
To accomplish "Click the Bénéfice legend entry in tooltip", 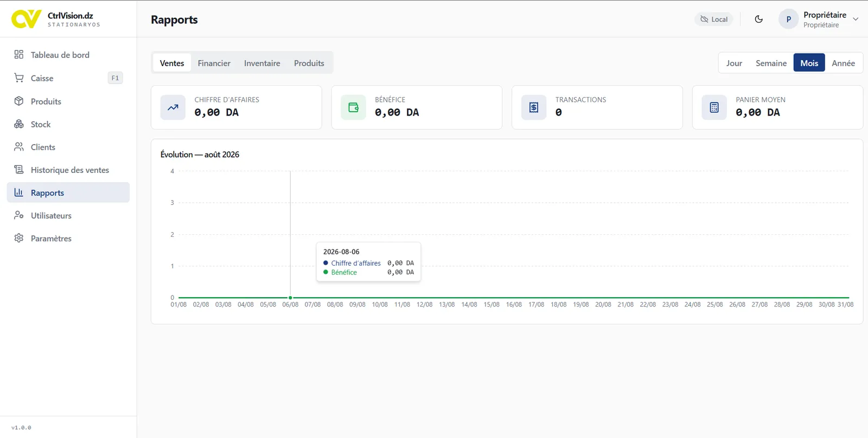I will (x=344, y=272).
